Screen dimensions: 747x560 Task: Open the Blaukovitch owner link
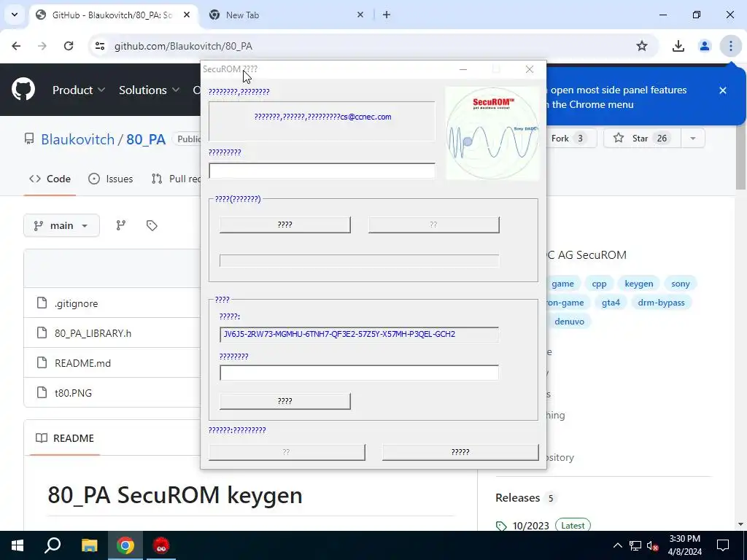coord(77,139)
